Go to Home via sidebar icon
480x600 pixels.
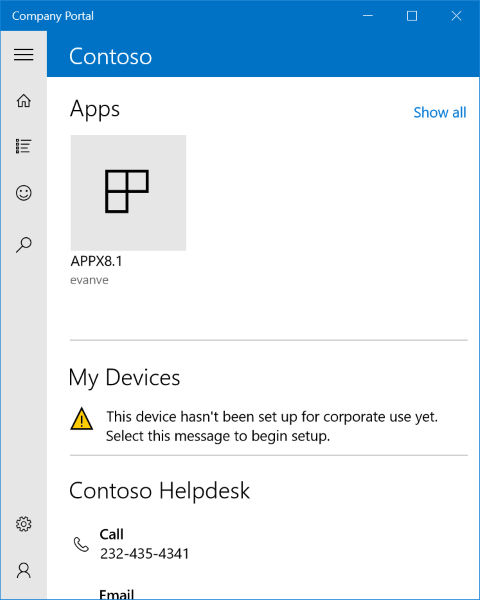pyautogui.click(x=24, y=101)
